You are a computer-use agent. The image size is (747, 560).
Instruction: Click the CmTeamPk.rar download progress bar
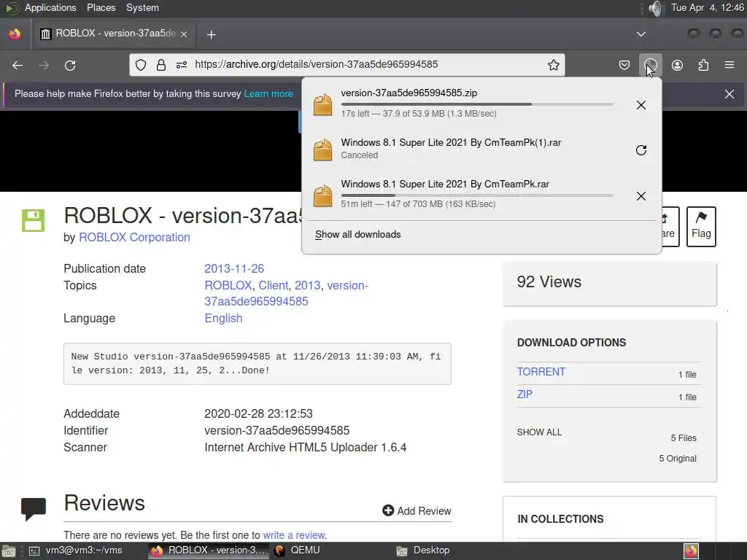477,195
